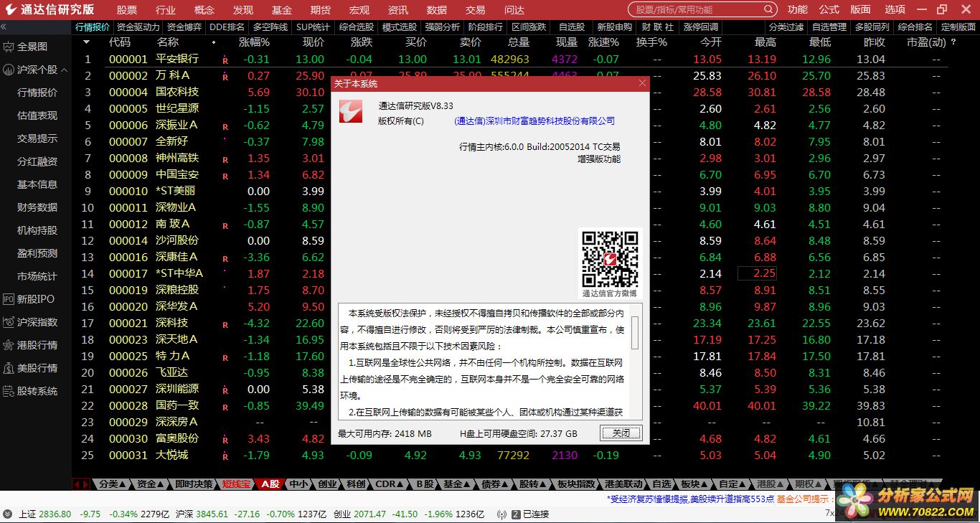
Task: Click the 通达信 logo in the About dialog
Action: (x=352, y=112)
